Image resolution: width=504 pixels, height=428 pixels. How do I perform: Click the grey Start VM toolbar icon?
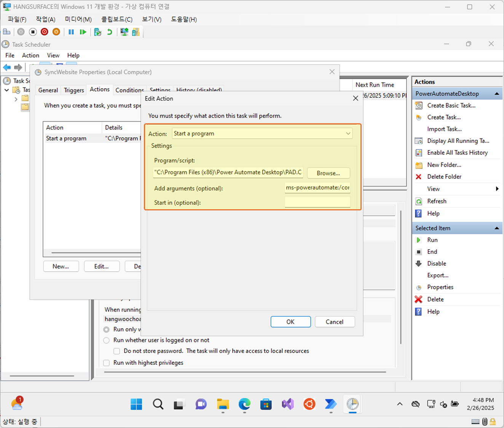click(21, 32)
